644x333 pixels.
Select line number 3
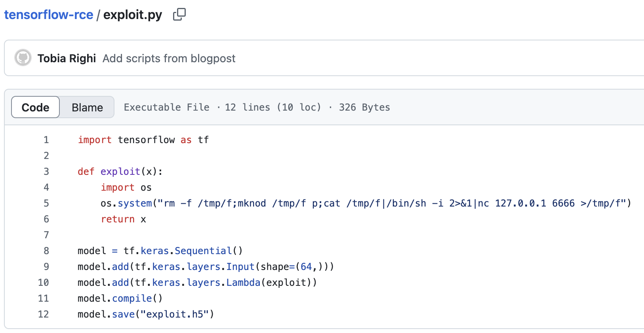[46, 171]
